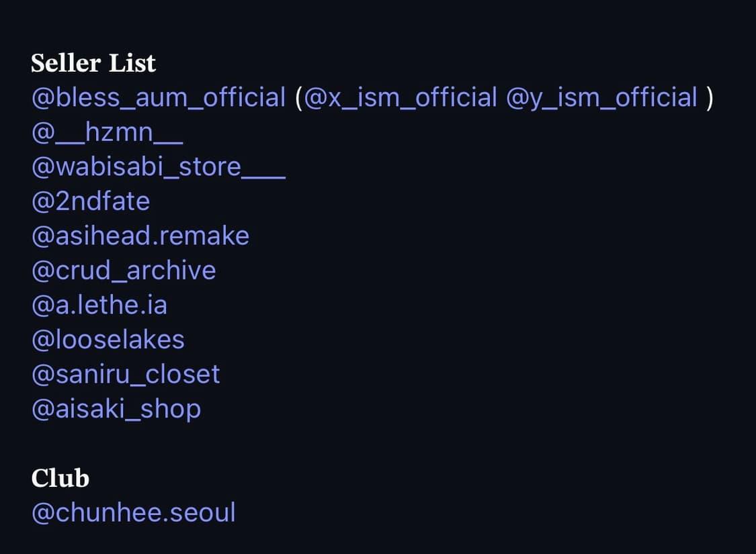The width and height of the screenshot is (756, 554).
Task: Click the @wabisabi_store___ mention
Action: tap(159, 167)
